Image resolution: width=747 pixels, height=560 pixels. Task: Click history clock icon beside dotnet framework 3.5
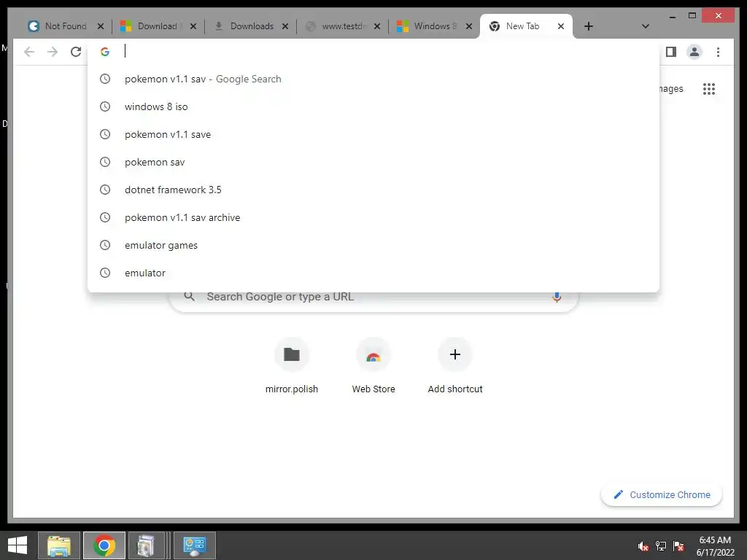105,190
